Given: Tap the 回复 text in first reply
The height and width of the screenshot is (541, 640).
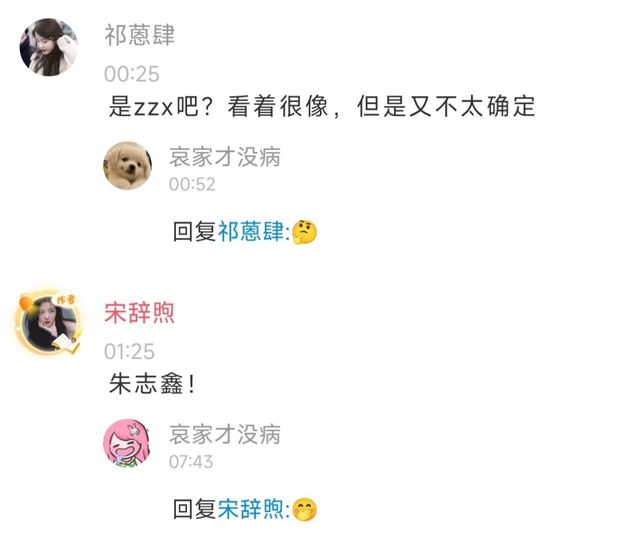Looking at the screenshot, I should click(195, 232).
